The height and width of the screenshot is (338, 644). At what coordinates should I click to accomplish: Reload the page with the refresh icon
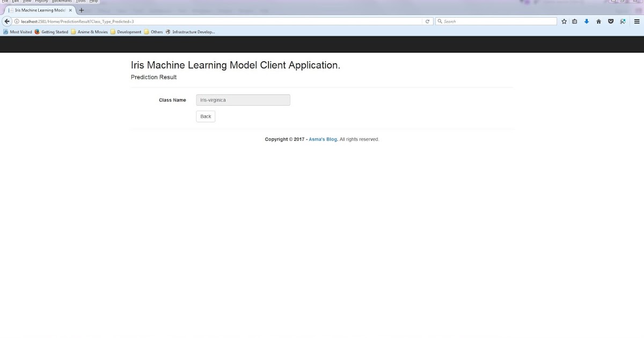[x=427, y=21]
